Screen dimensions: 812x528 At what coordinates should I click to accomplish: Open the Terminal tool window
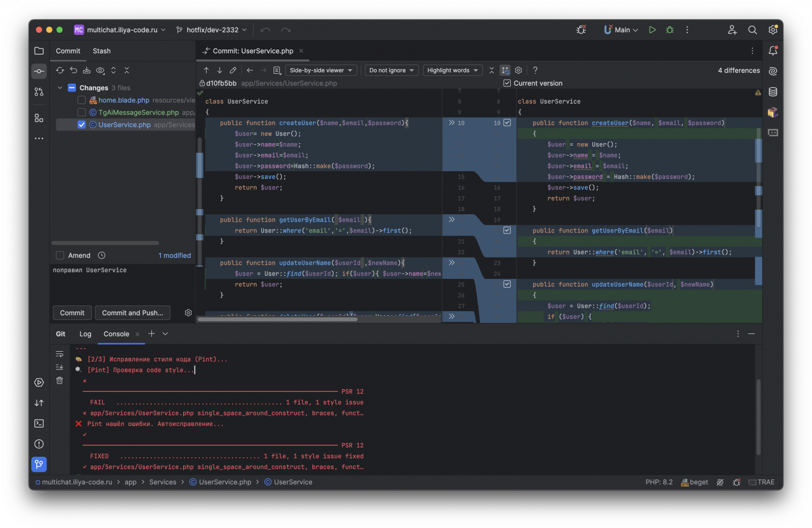(39, 423)
